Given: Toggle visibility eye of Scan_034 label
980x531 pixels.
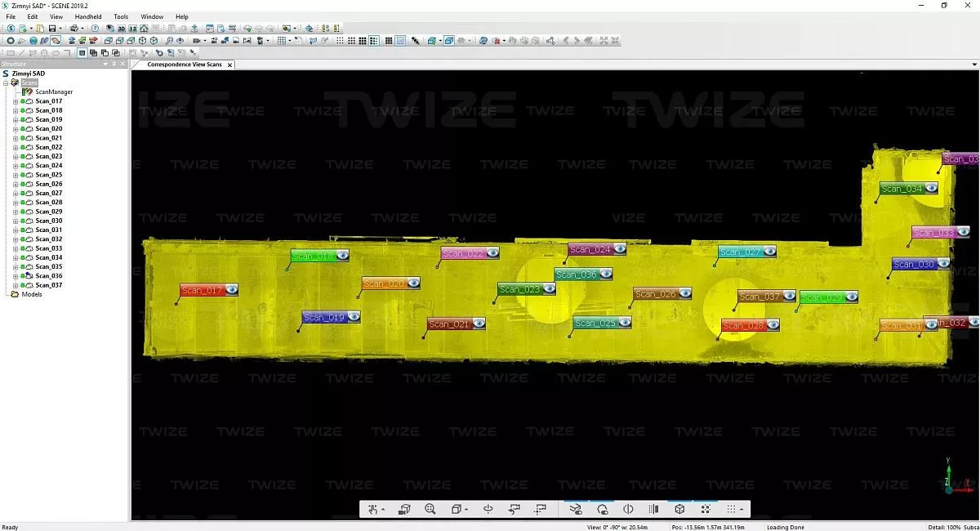Looking at the screenshot, I should pyautogui.click(x=931, y=189).
